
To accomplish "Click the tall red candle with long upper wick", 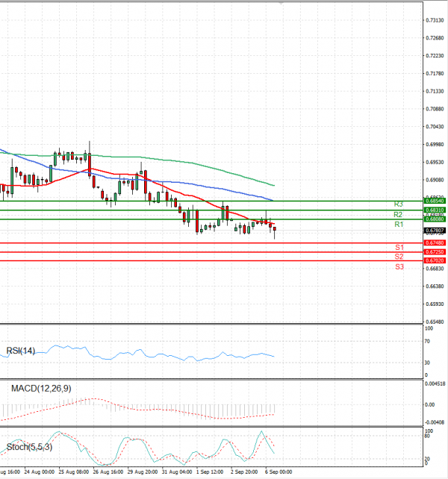I will click(x=90, y=161).
